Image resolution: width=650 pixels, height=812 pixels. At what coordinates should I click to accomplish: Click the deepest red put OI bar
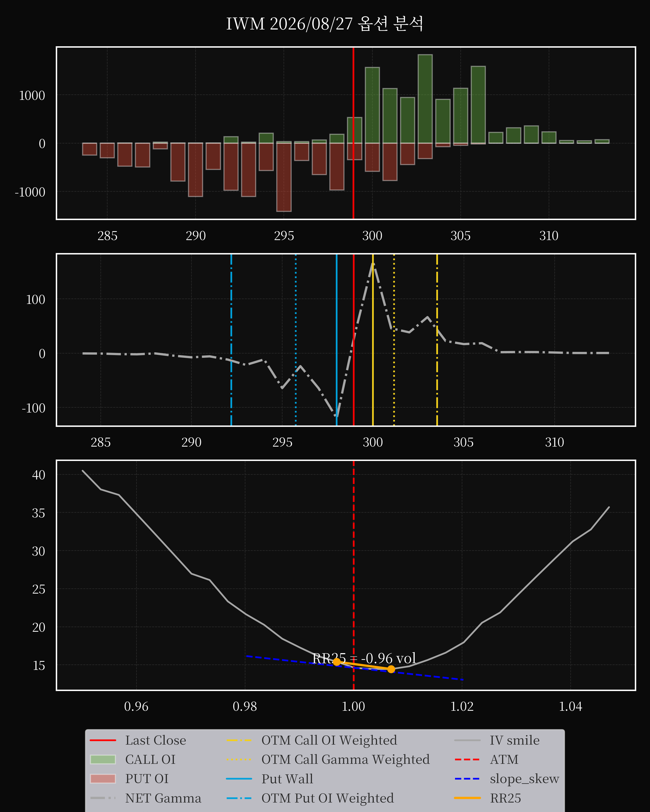click(284, 177)
